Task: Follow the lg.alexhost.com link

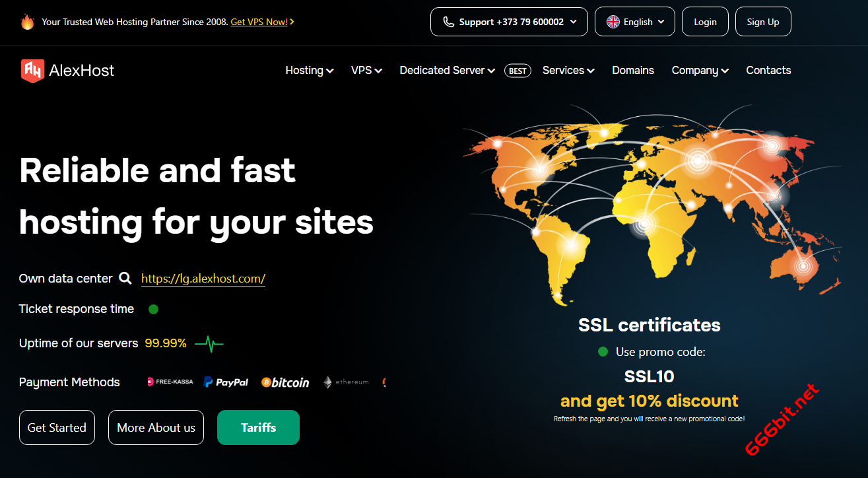Action: (203, 279)
